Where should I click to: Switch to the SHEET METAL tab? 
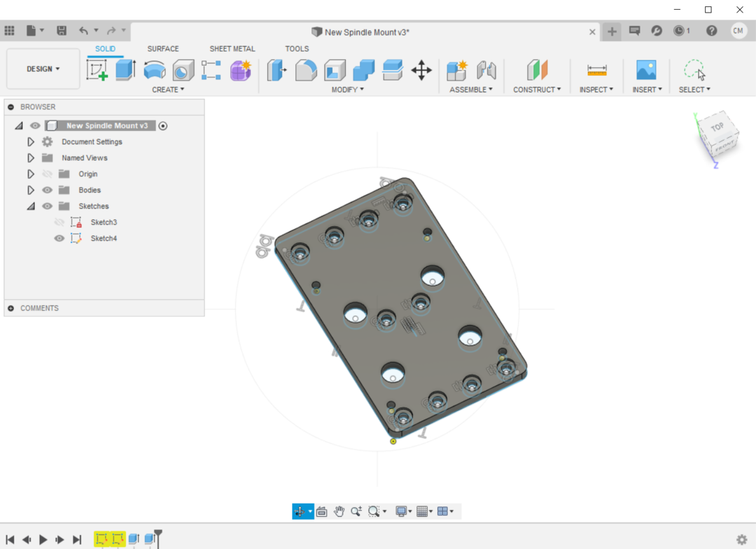point(232,49)
